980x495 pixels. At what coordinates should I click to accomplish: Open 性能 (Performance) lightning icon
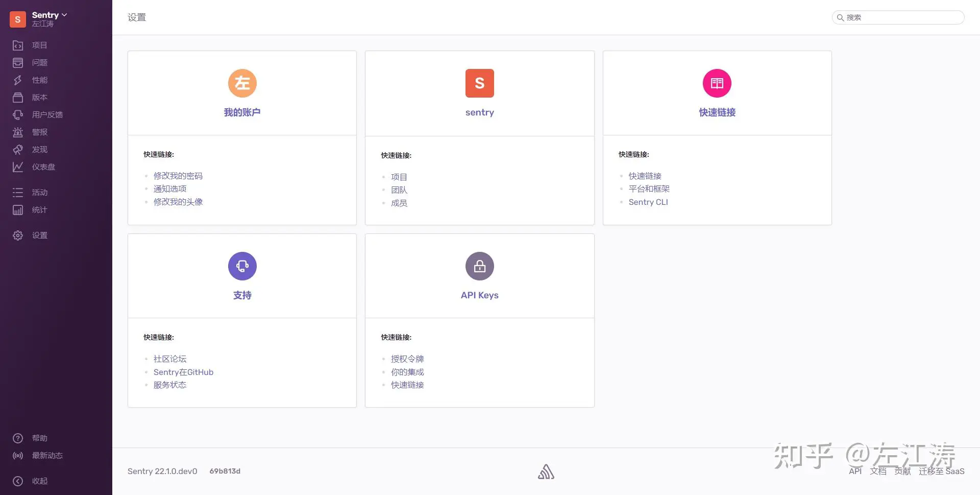18,80
